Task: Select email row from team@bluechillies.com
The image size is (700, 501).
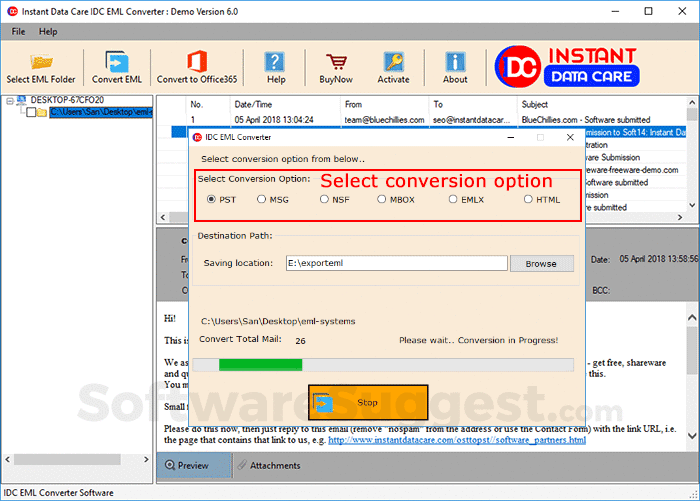Action: pos(422,120)
